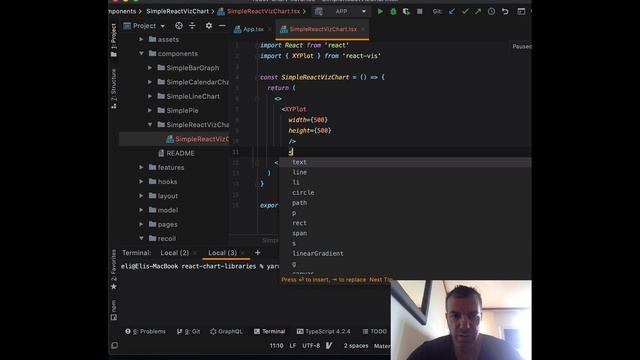Open the npm tool window stripe

click(114, 310)
